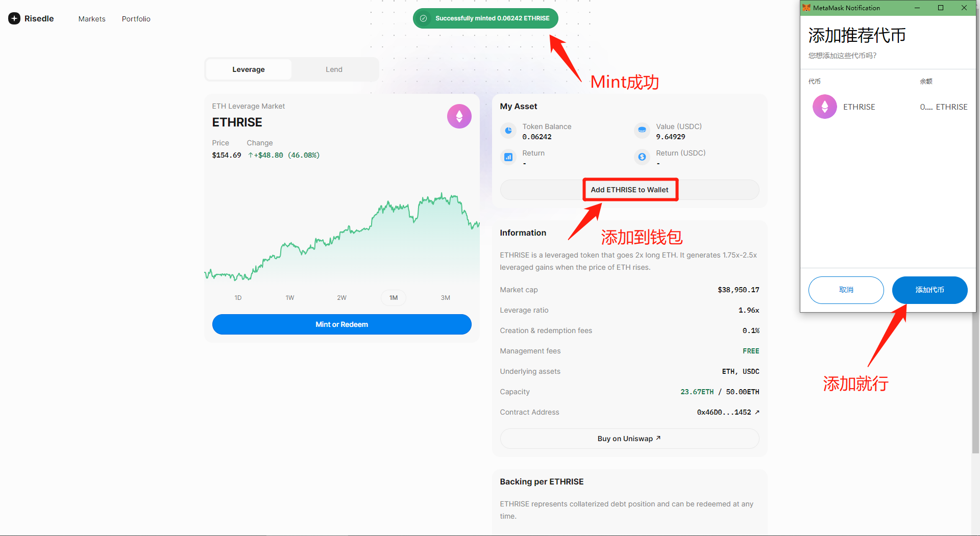Screen dimensions: 980x536
Task: Click the USDC value 9.64929
Action: [671, 137]
